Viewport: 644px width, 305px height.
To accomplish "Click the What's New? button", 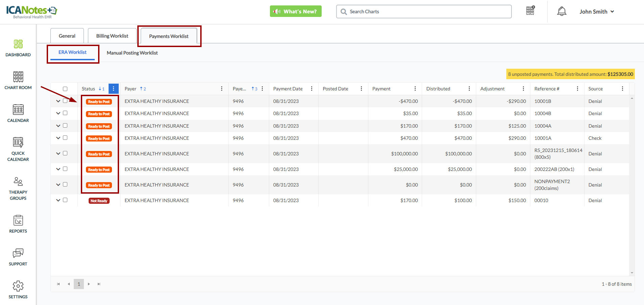I will tap(296, 12).
